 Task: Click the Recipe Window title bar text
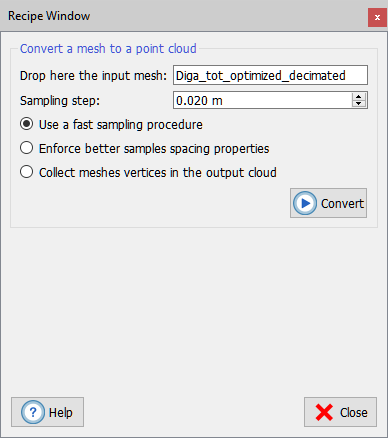[49, 16]
